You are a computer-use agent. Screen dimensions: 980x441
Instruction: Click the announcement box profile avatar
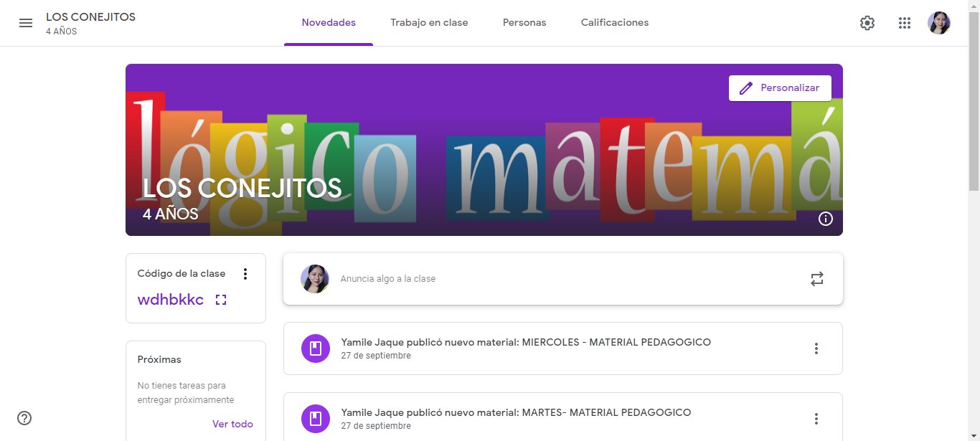(315, 279)
